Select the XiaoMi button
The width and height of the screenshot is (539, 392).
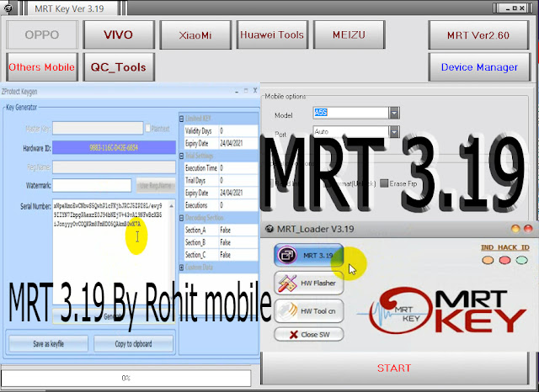[195, 34]
